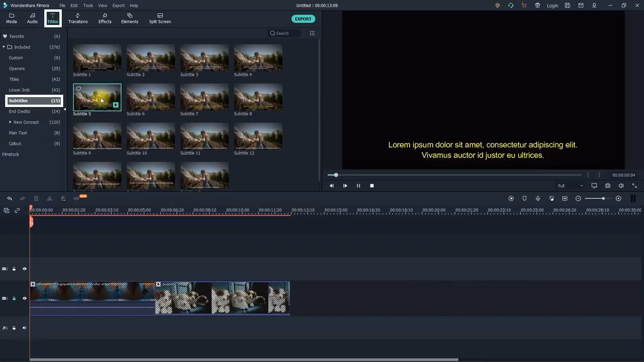
Task: Click the timeline zoom slider
Action: coord(598,198)
